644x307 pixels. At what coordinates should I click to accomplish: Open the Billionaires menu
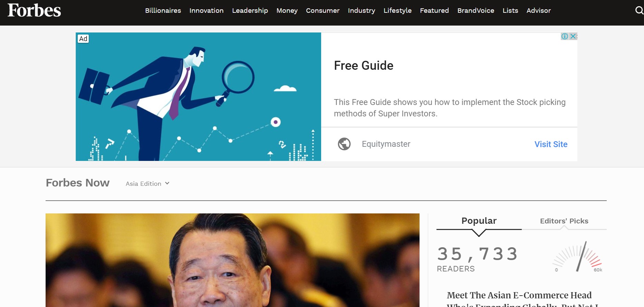point(163,11)
